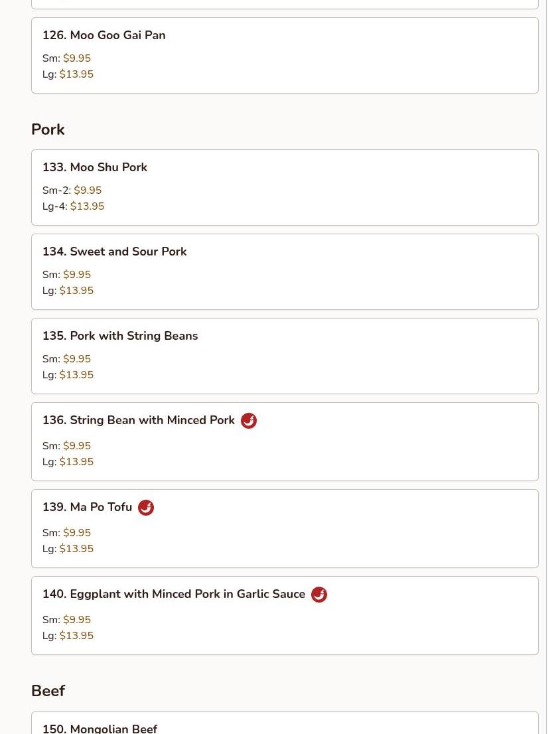Click spicy icon beside Eggplant with Minced Pork
The height and width of the screenshot is (734, 560).
click(319, 595)
